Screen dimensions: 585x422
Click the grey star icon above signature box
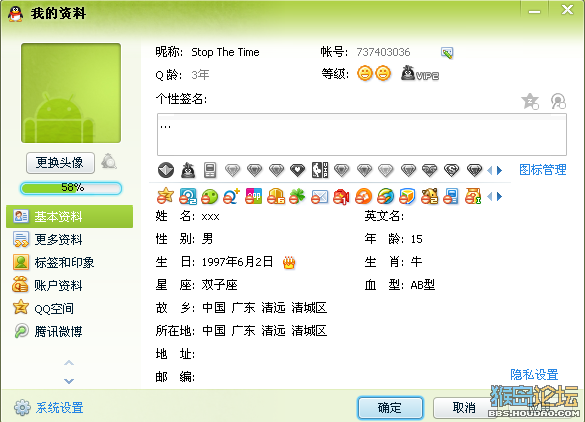tap(530, 101)
